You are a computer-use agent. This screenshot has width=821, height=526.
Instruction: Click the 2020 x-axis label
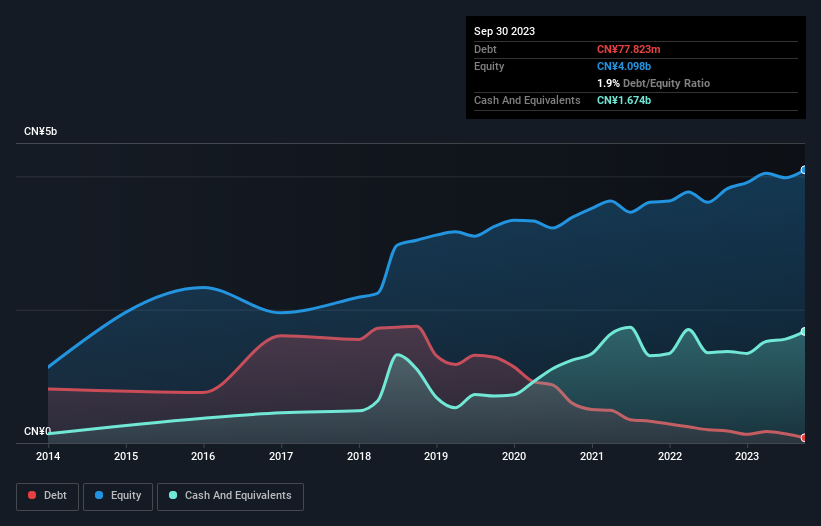pyautogui.click(x=514, y=456)
